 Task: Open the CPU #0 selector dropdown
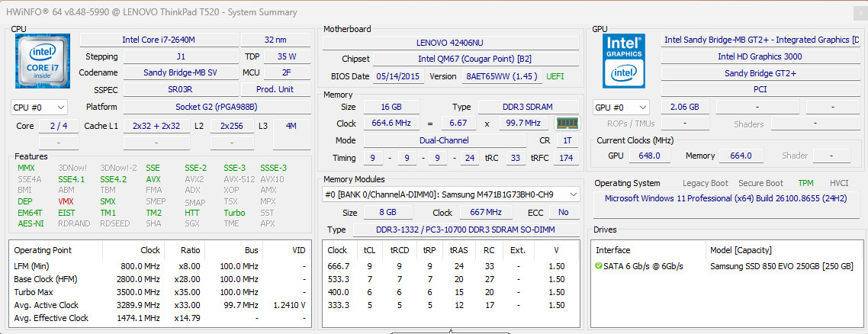pos(40,108)
